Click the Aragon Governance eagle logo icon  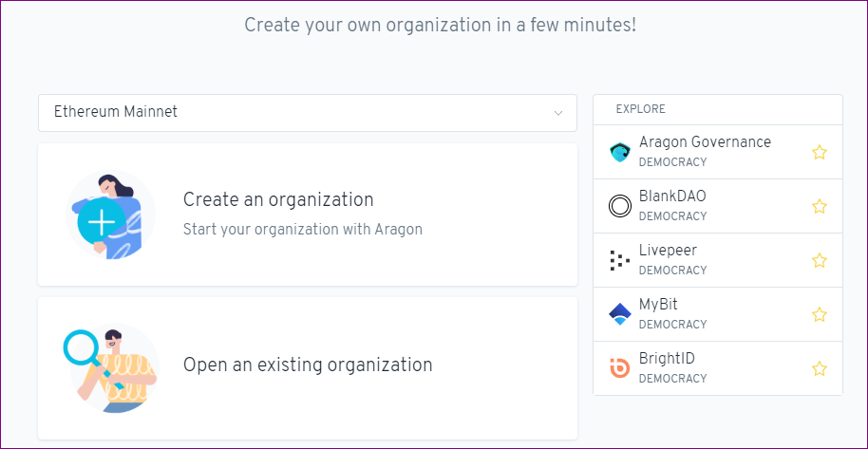620,152
